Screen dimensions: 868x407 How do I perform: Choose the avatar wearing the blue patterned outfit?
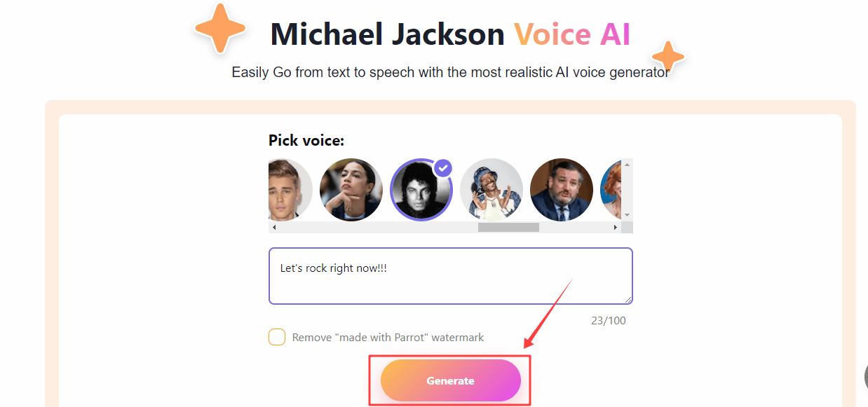point(491,190)
